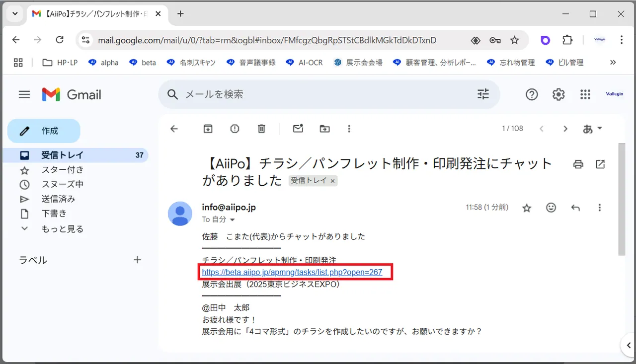Open message more options three dots
The height and width of the screenshot is (364, 636).
point(600,208)
